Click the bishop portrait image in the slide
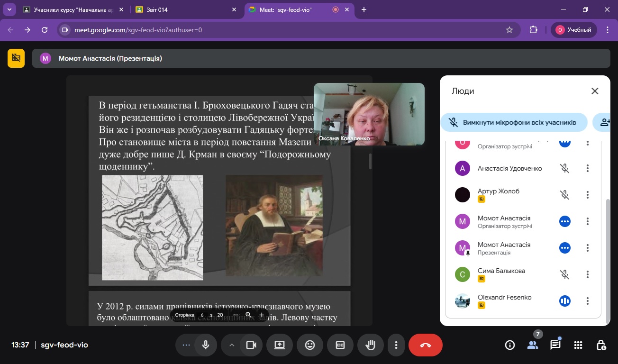Viewport: 618px width, 364px height. tap(274, 226)
